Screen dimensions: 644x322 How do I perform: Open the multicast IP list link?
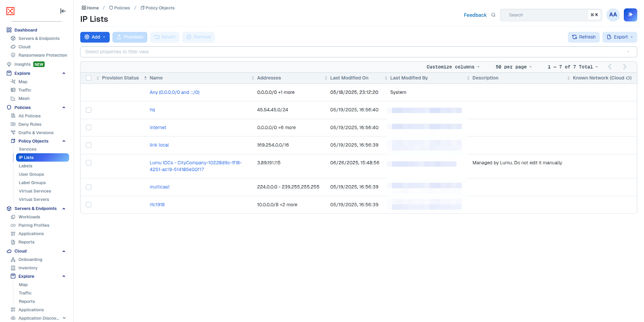(159, 187)
